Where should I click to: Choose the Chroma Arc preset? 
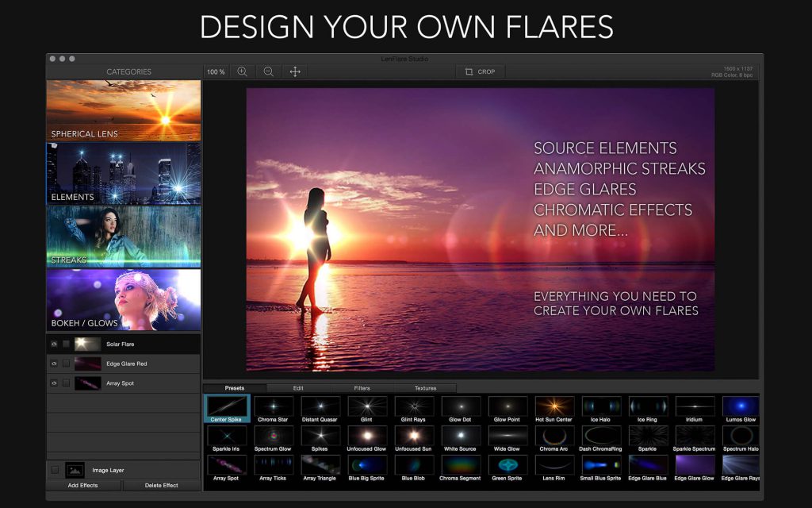pyautogui.click(x=553, y=435)
